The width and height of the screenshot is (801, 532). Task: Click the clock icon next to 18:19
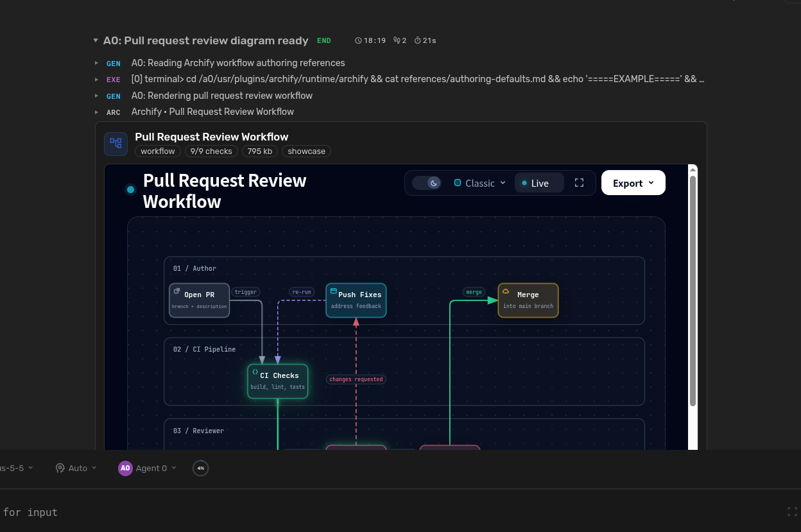tap(358, 40)
